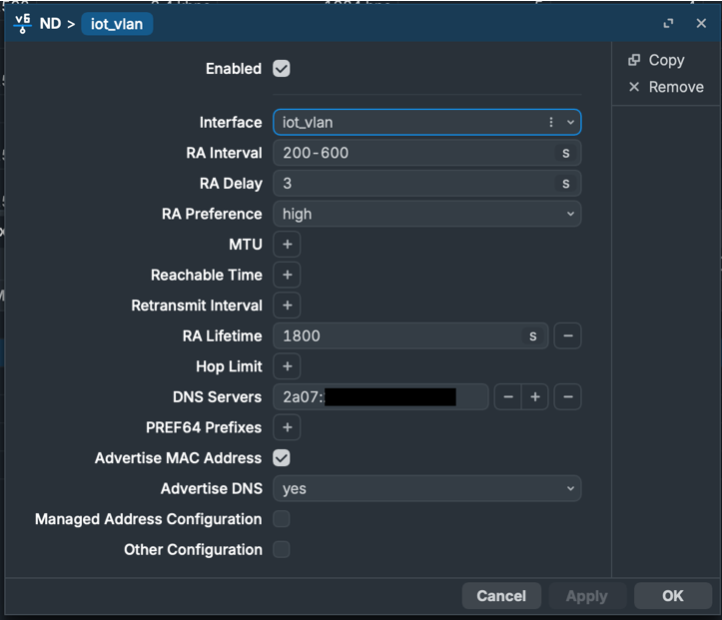Viewport: 722px width, 620px height.
Task: Click the DNS Servers address field
Action: click(x=380, y=397)
